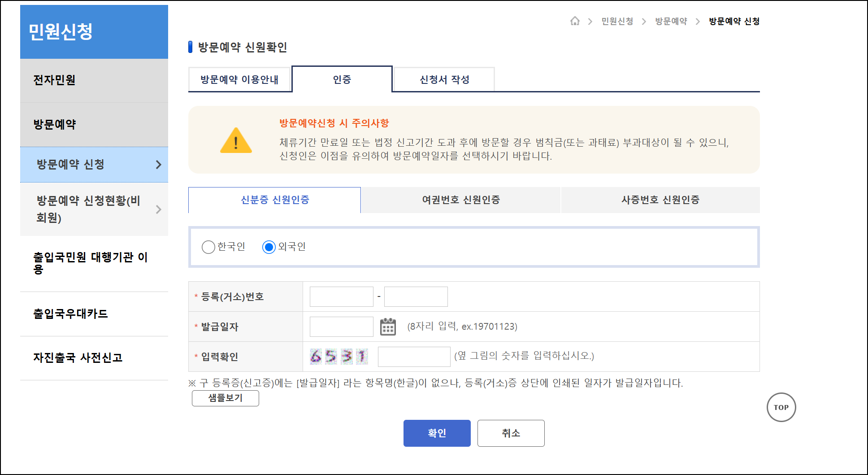Open 자진출국 사전신고 sidebar menu
This screenshot has width=868, height=475.
click(x=94, y=358)
